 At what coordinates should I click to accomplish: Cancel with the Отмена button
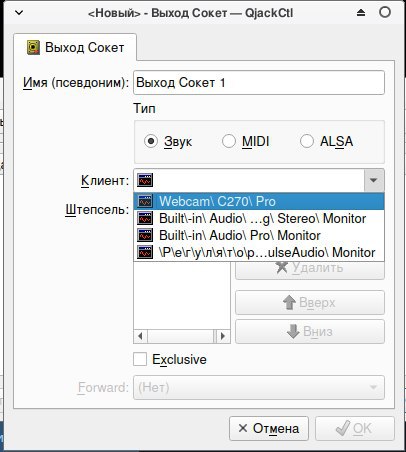pyautogui.click(x=269, y=428)
